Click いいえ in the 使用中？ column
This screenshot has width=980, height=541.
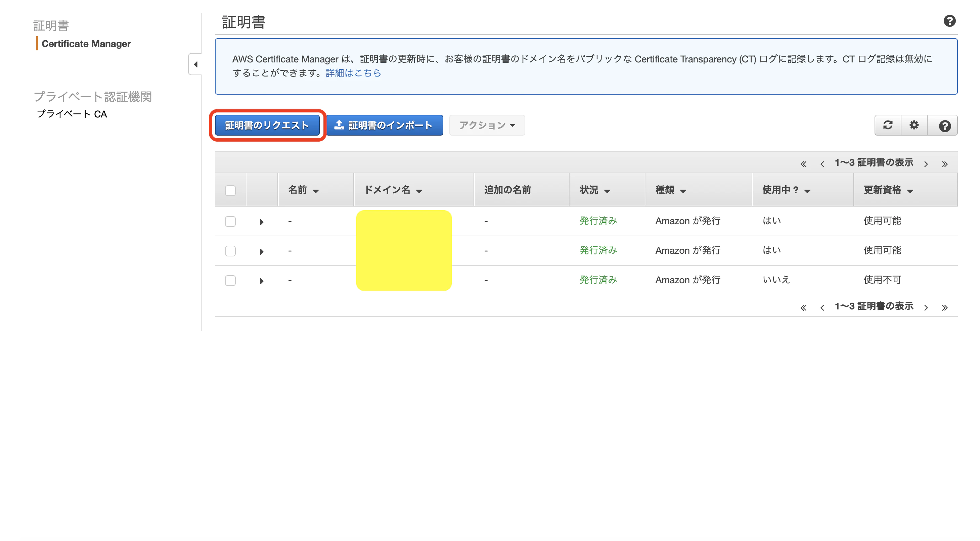click(x=776, y=280)
